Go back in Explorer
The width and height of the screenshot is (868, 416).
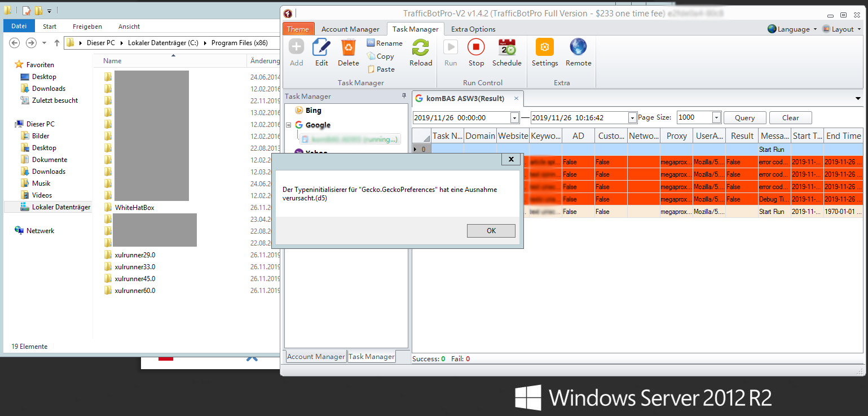(15, 43)
